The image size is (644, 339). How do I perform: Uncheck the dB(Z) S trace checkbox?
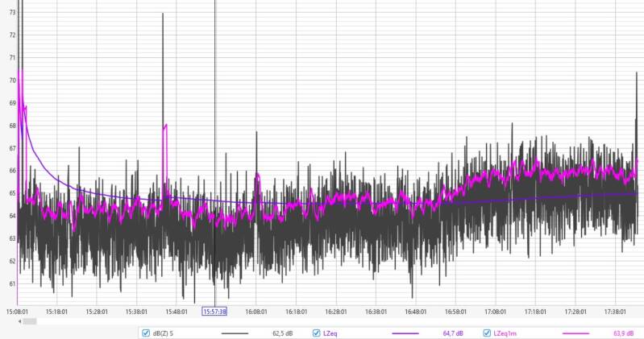click(x=145, y=333)
